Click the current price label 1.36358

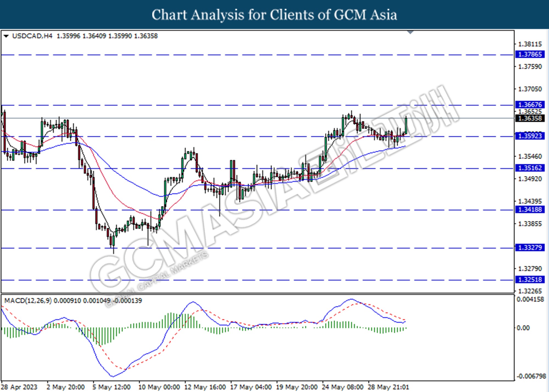click(x=530, y=118)
